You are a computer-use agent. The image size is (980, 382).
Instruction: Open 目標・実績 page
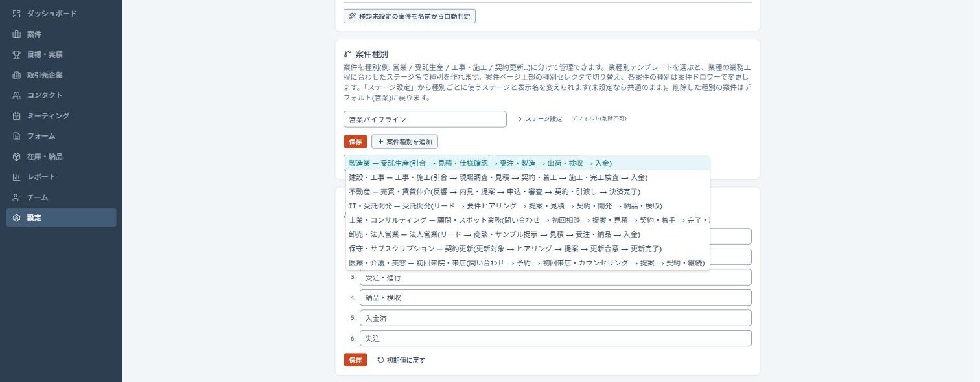[61, 54]
